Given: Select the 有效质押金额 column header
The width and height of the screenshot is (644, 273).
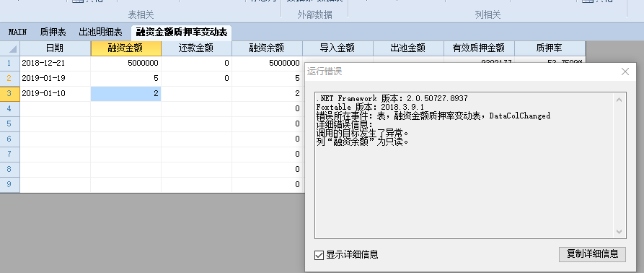Looking at the screenshot, I should pyautogui.click(x=479, y=48).
